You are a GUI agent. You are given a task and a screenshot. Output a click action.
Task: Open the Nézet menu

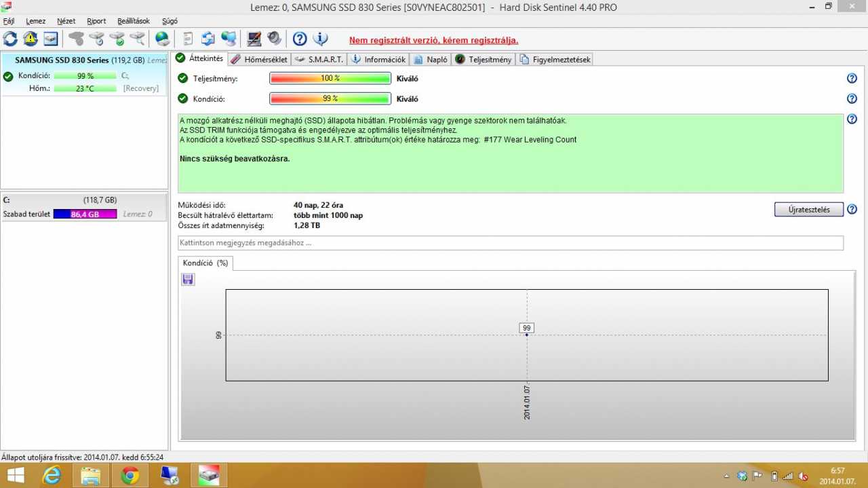[66, 21]
